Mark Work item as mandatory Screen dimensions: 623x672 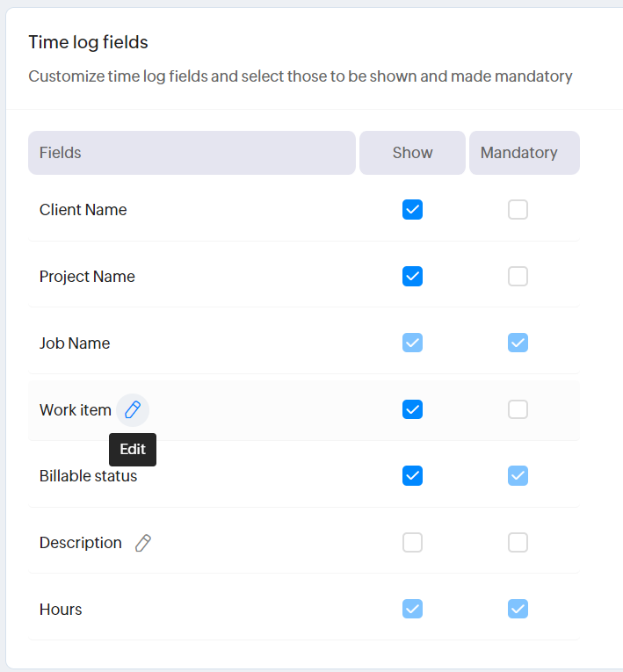coord(518,409)
